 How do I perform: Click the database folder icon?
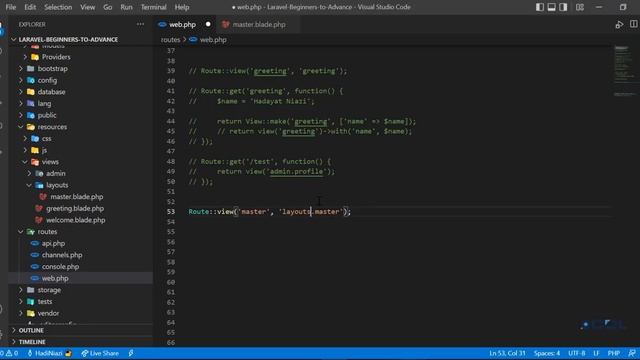(x=31, y=92)
